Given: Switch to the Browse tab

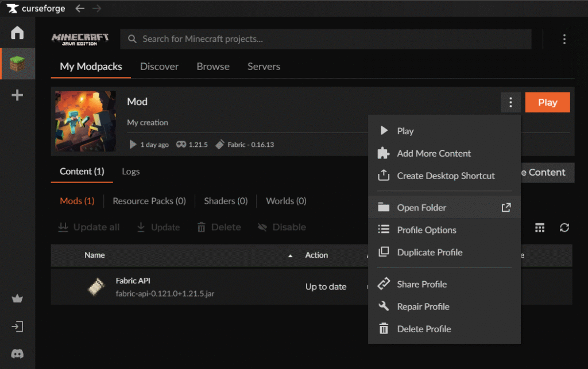Looking at the screenshot, I should coord(213,67).
